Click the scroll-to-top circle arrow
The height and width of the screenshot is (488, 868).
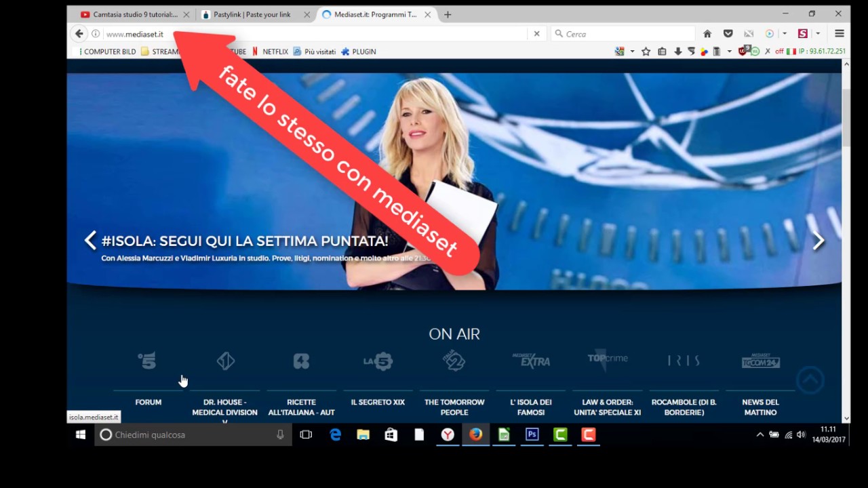[x=810, y=380]
